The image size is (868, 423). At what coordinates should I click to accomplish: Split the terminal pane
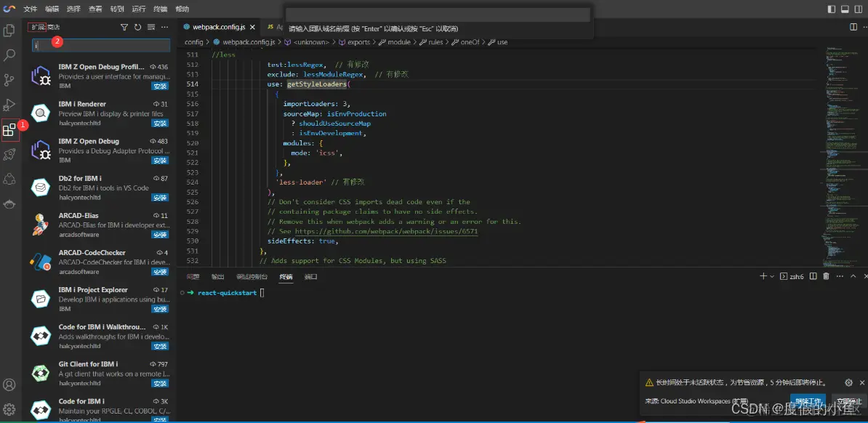coord(813,276)
